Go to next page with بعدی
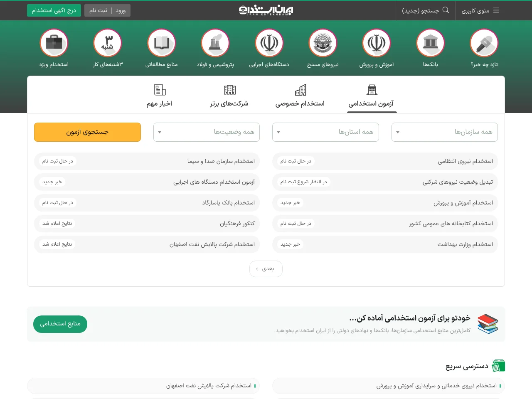This screenshot has height=399, width=532. point(266,269)
